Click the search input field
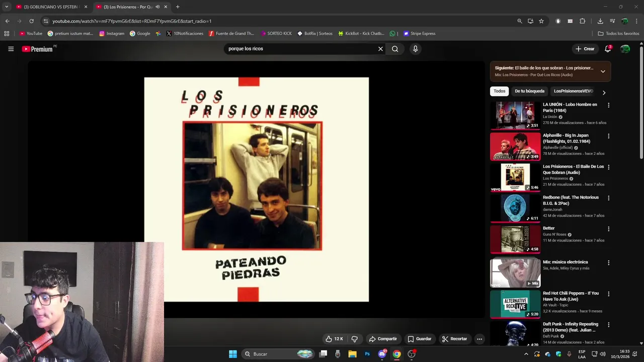The image size is (644, 362). point(301,49)
